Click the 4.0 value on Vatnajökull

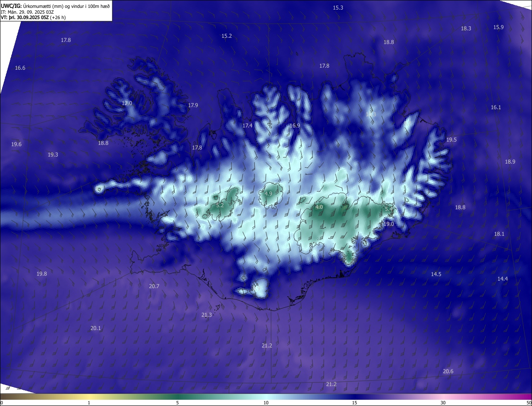[x=319, y=207]
